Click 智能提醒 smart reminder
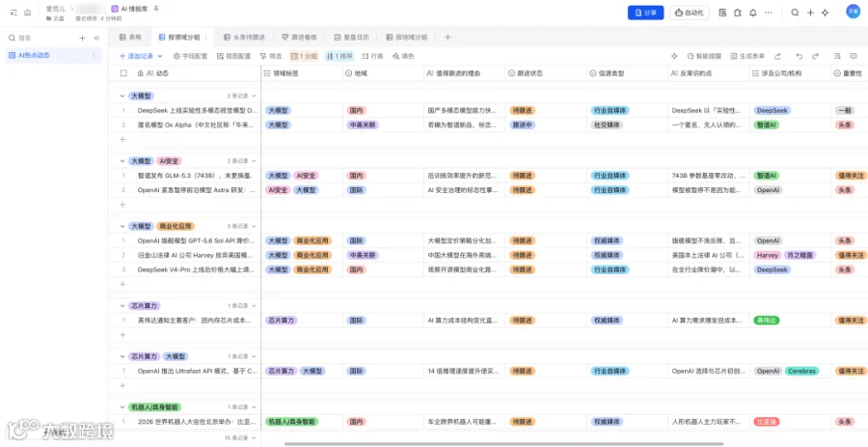 (x=704, y=56)
